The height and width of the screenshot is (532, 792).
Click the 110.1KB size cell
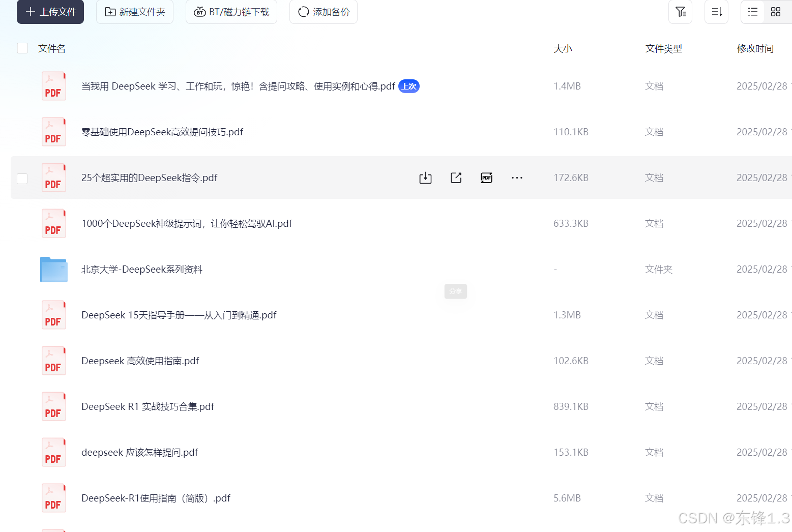[x=571, y=132]
